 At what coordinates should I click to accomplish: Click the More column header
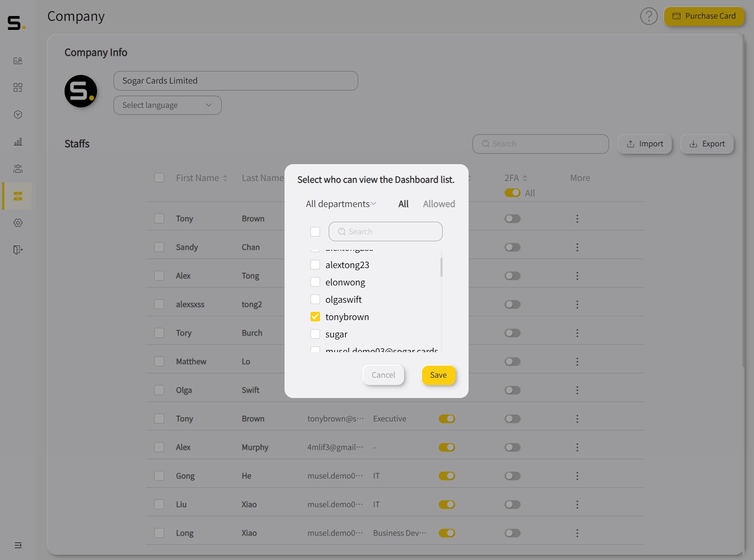pos(580,178)
